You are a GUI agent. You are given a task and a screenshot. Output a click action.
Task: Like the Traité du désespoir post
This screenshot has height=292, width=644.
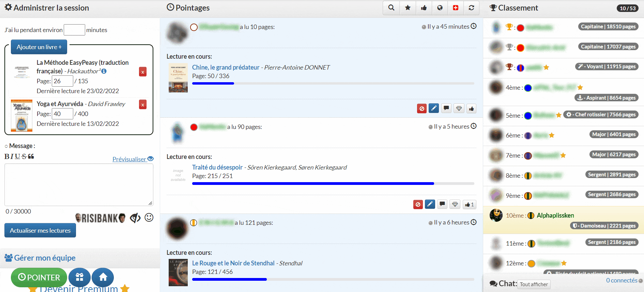pos(469,204)
